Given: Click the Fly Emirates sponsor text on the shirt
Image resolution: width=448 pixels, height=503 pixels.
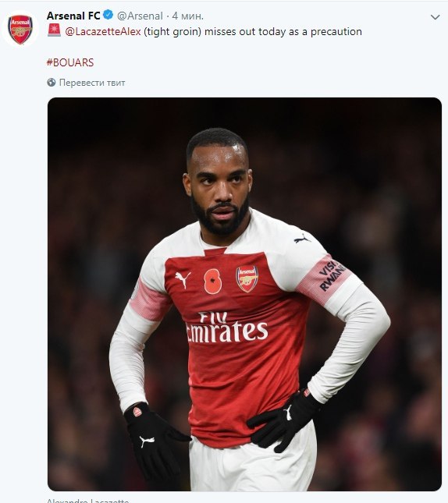Looking at the screenshot, I should (x=226, y=327).
